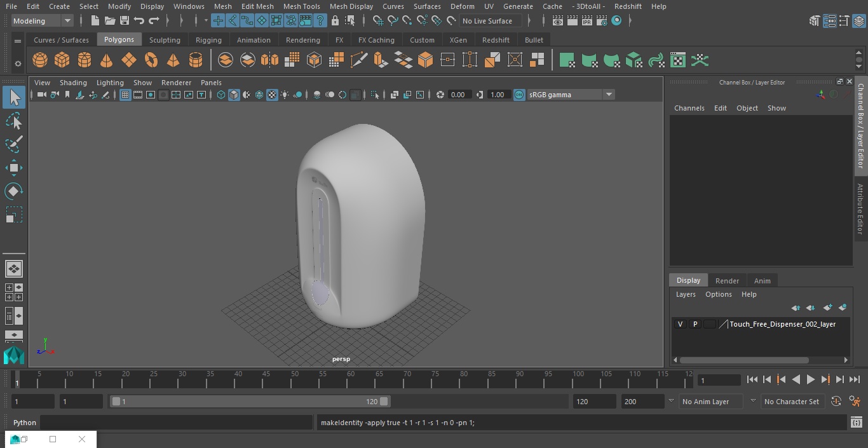This screenshot has height=448, width=868.
Task: Click the Extrude shelf icon
Action: (x=381, y=60)
